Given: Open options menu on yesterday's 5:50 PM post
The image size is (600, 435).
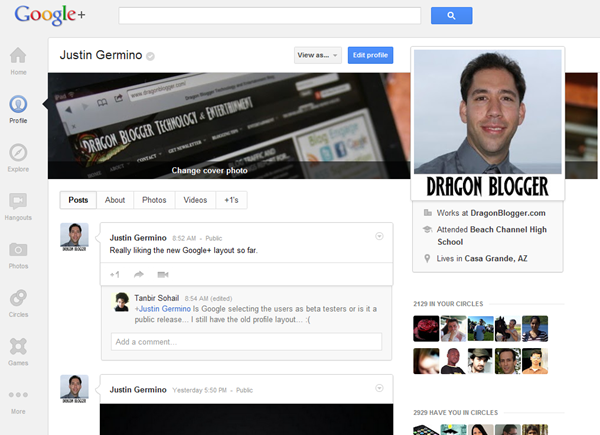Looking at the screenshot, I should point(379,388).
